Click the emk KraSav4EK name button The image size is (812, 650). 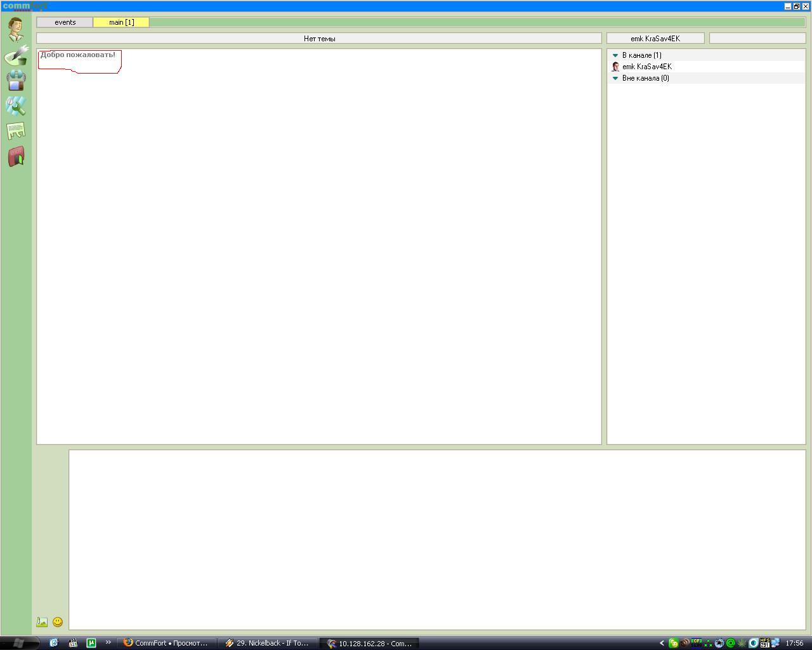[x=655, y=39]
